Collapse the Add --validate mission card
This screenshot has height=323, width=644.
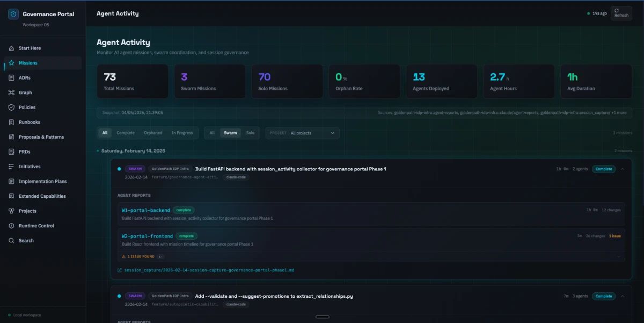point(622,296)
